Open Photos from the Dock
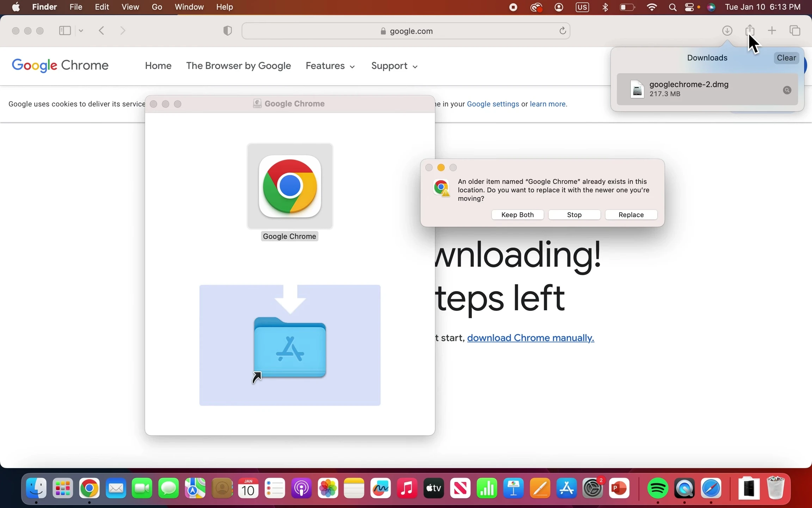 coord(328,489)
